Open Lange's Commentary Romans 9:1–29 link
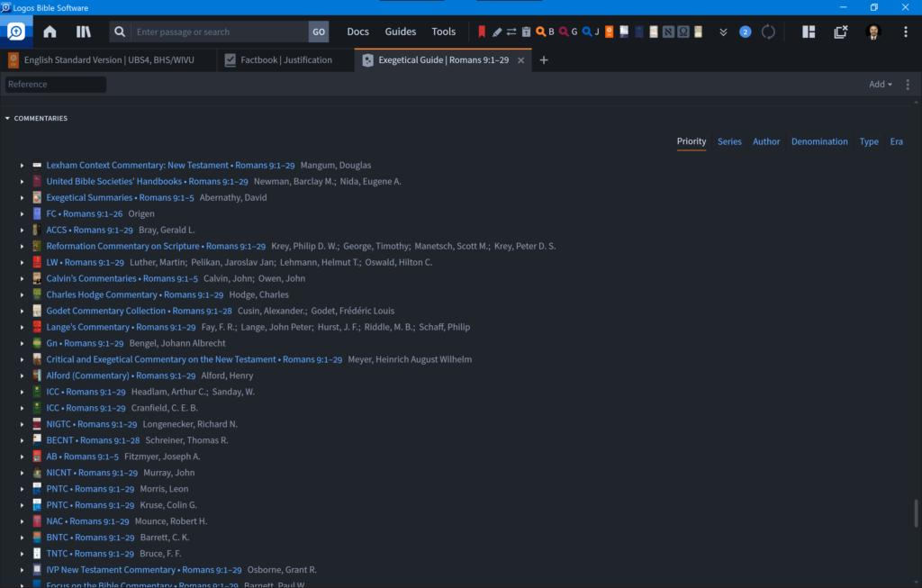The height and width of the screenshot is (588, 922). [121, 327]
